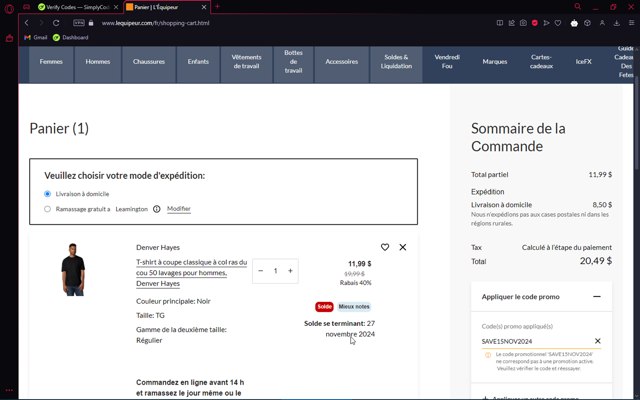Click the orange promo error warning icon
Image resolution: width=640 pixels, height=400 pixels.
488,355
